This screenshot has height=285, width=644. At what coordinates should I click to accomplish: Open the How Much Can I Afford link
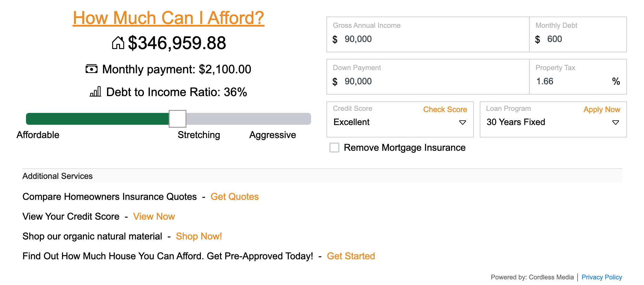(168, 18)
